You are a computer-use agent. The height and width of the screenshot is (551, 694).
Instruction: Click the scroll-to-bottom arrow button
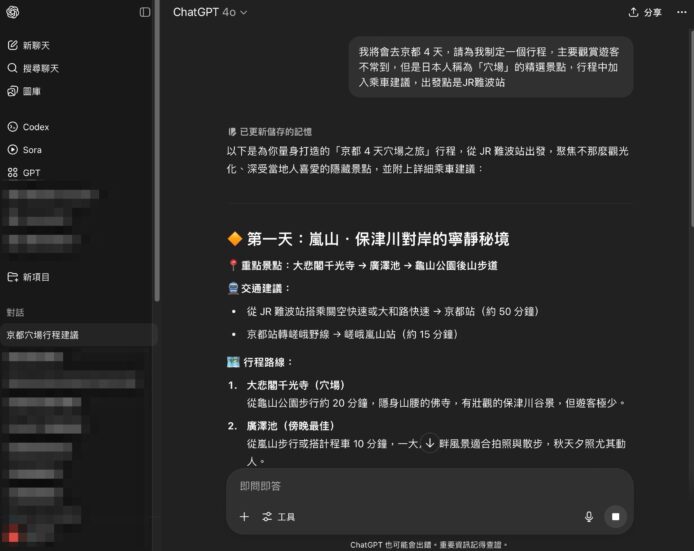429,443
